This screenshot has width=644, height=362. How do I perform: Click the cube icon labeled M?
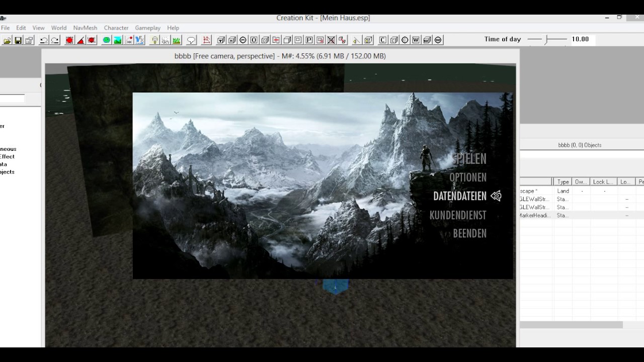tap(232, 40)
